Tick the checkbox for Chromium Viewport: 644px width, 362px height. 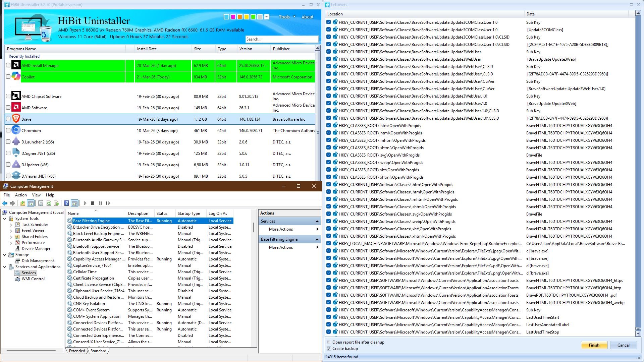point(8,130)
